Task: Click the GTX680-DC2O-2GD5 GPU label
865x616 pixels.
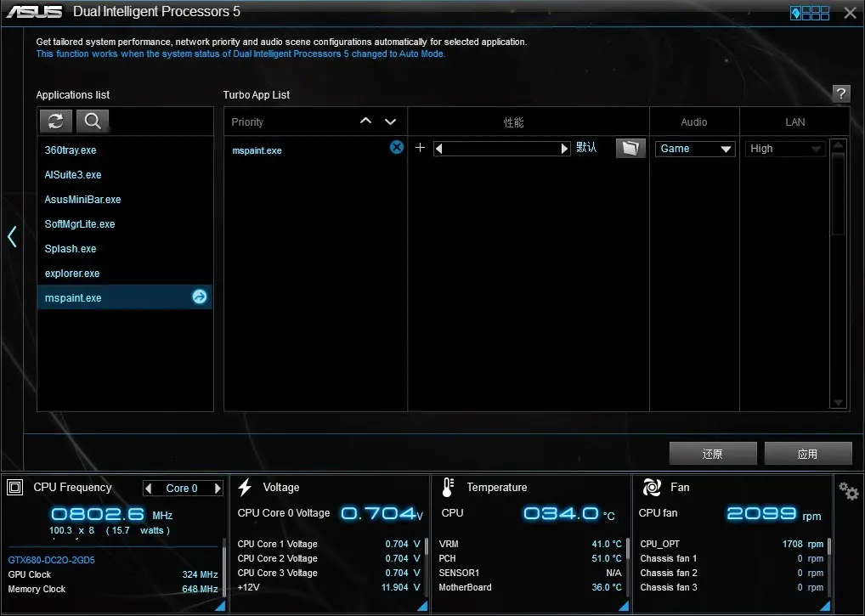Action: click(x=51, y=560)
